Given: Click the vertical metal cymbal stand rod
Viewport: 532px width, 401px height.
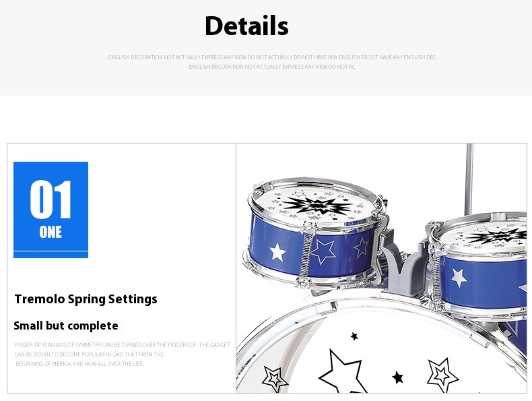Looking at the screenshot, I should (x=469, y=179).
